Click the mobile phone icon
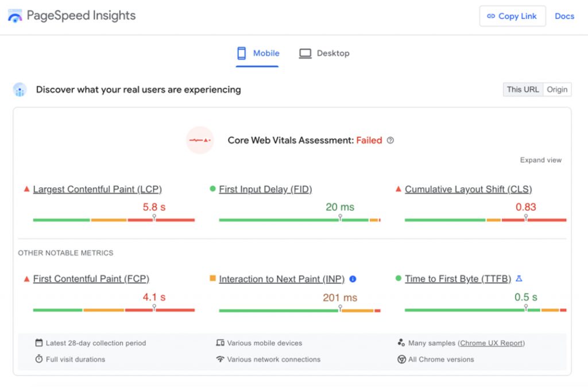This screenshot has height=387, width=588. 242,53
